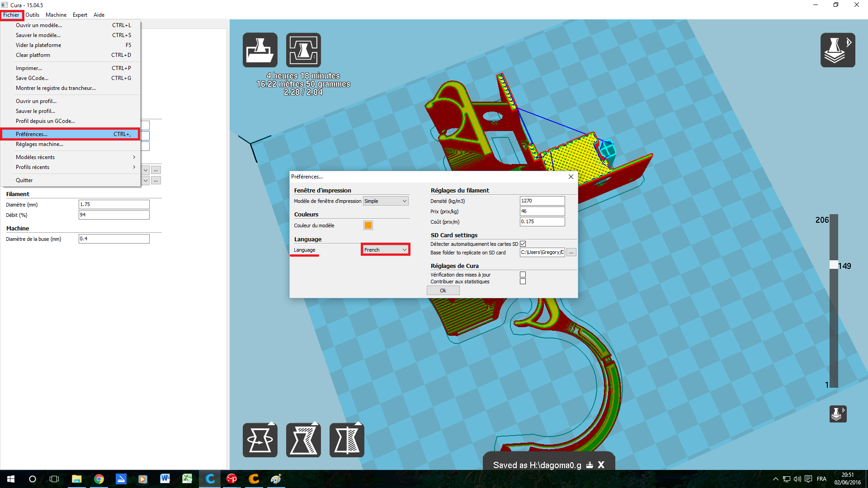Screen dimensions: 868x488
Task: Click the Save toolpath to SD icon
Action: (x=303, y=50)
